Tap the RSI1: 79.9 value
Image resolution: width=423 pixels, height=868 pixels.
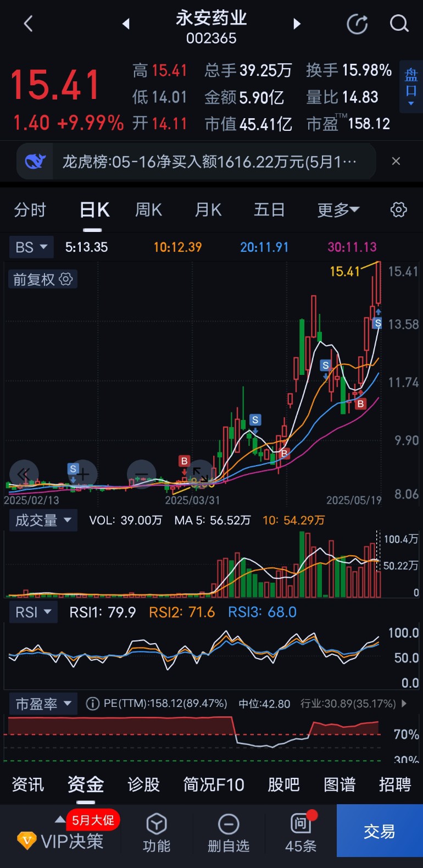coord(102,612)
